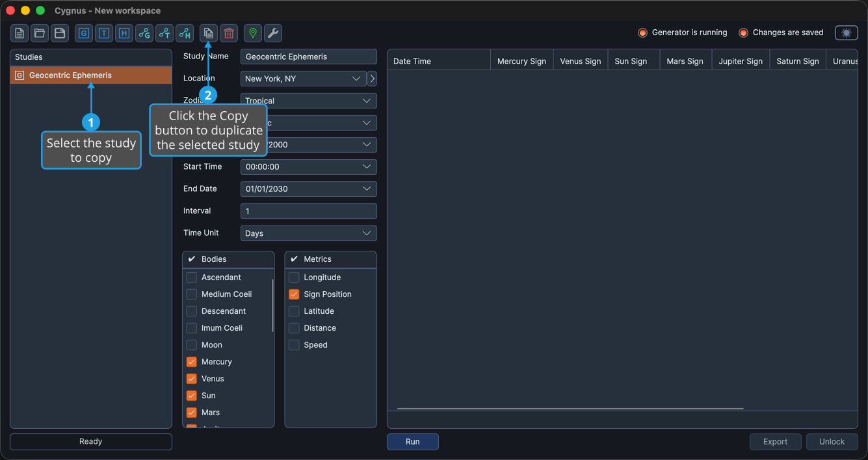Screen dimensions: 868x460
Task: Open settings with the wrench icon
Action: [x=273, y=33]
